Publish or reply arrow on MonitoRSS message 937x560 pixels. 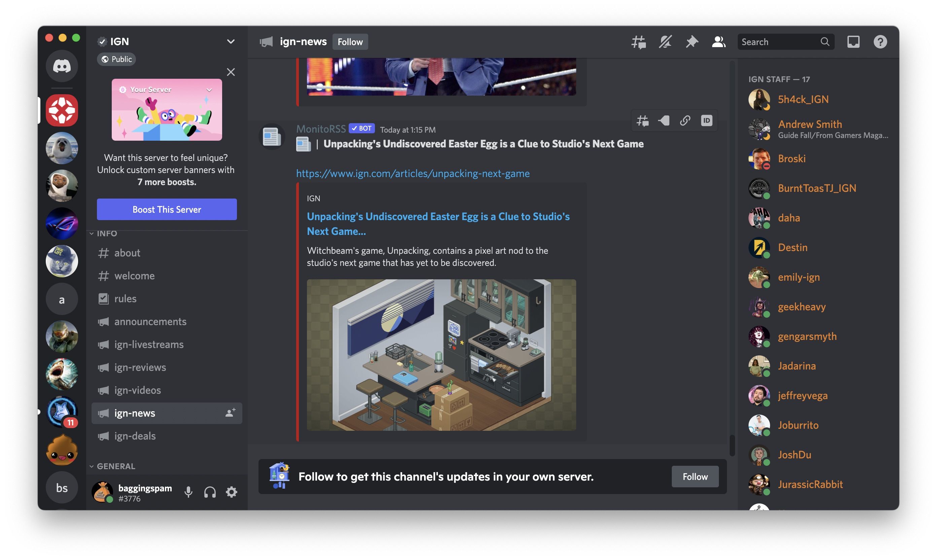tap(664, 121)
